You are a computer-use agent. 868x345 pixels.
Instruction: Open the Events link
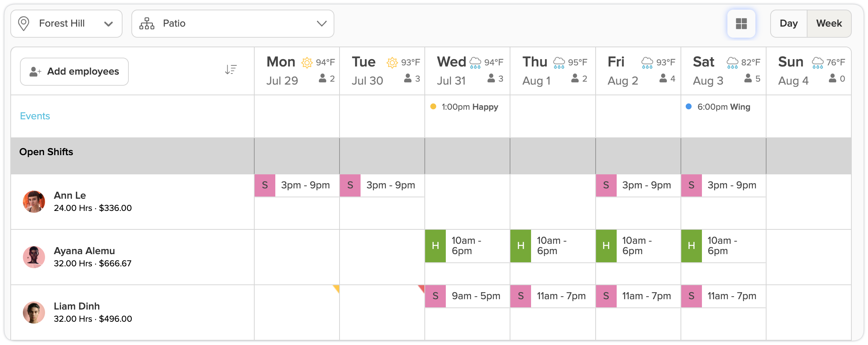35,116
